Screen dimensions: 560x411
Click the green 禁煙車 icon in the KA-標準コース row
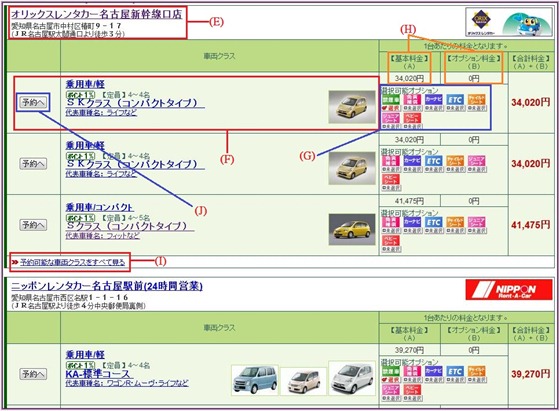pos(391,371)
